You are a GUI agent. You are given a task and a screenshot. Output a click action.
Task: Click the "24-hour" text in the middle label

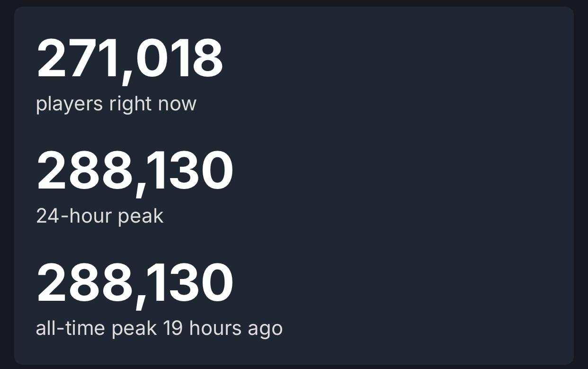click(72, 216)
